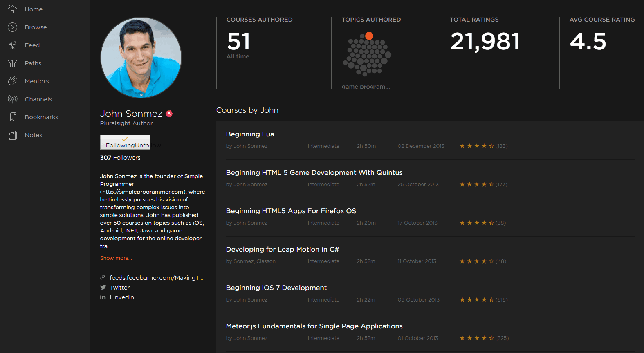Click the 307 Followers count
Image resolution: width=644 pixels, height=353 pixels.
pos(120,158)
